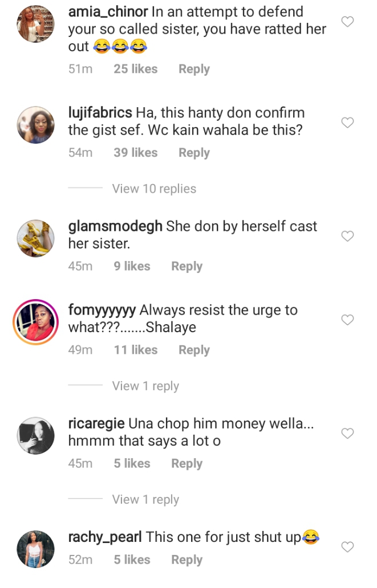Open rachy_pearl username link
The height and width of the screenshot is (588, 377).
[x=105, y=537]
